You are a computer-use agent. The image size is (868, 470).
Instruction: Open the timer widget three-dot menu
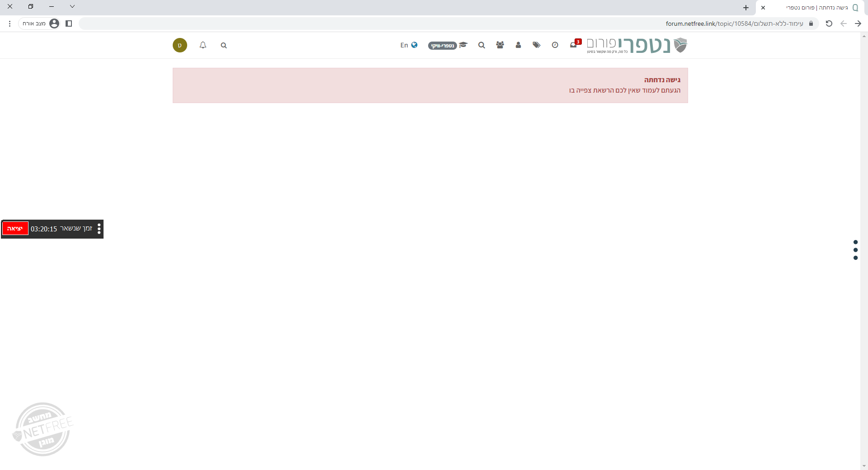pos(99,229)
